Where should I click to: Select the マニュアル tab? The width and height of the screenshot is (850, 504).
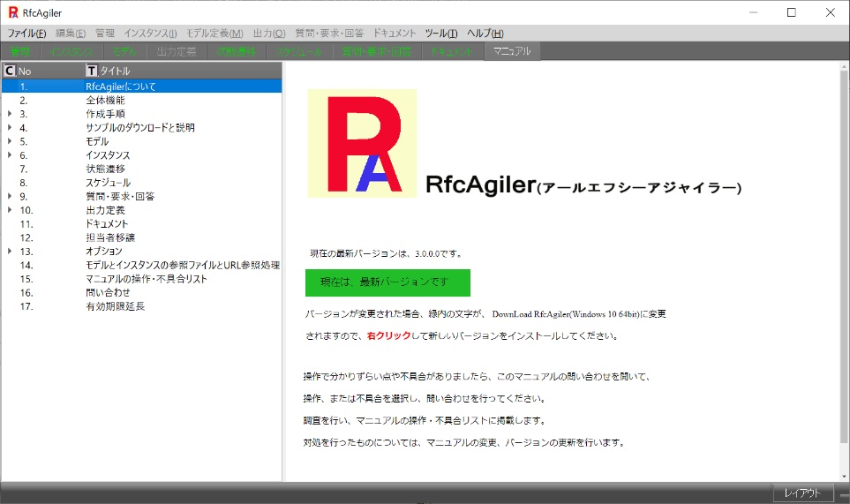point(512,51)
